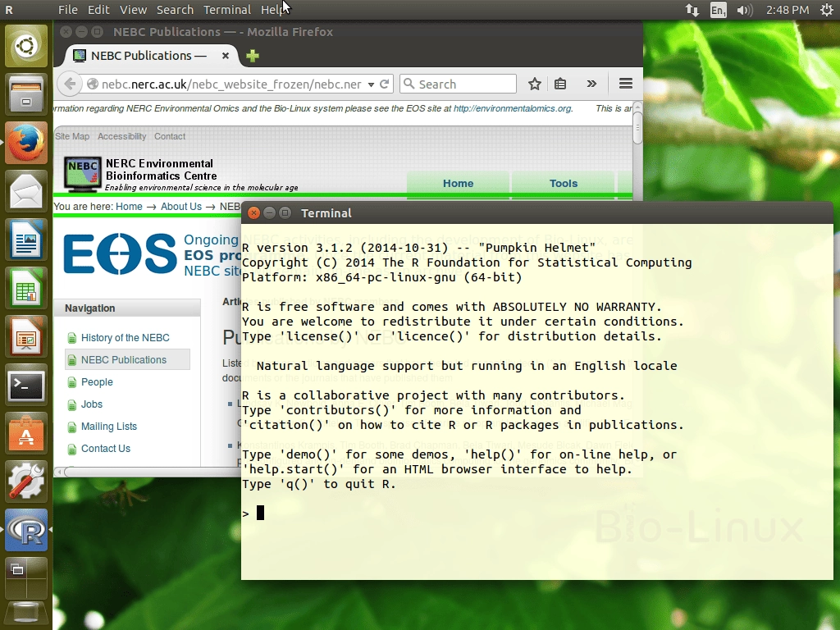Screen dimensions: 840x630
Task: Launch Firefox from the dock
Action: tap(26, 143)
